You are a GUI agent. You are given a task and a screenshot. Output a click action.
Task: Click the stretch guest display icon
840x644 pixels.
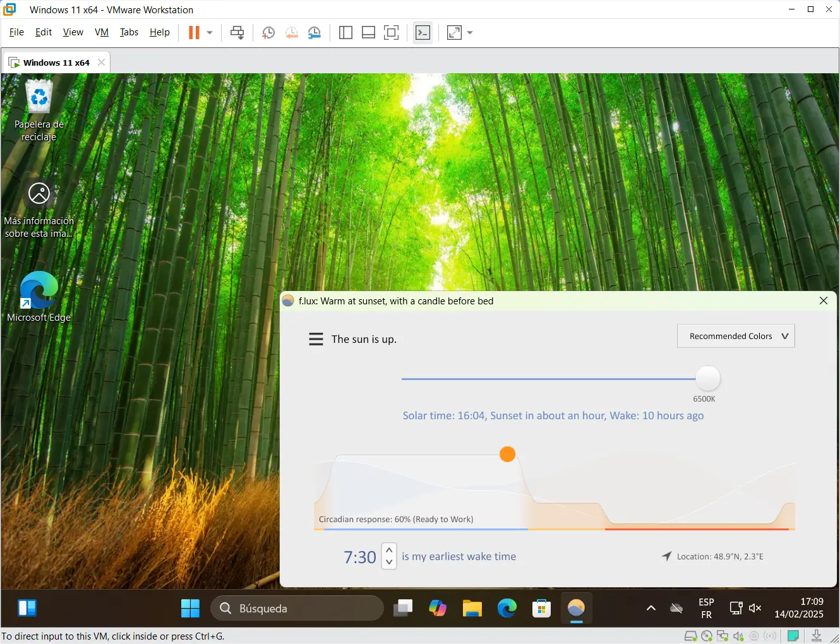(x=455, y=33)
